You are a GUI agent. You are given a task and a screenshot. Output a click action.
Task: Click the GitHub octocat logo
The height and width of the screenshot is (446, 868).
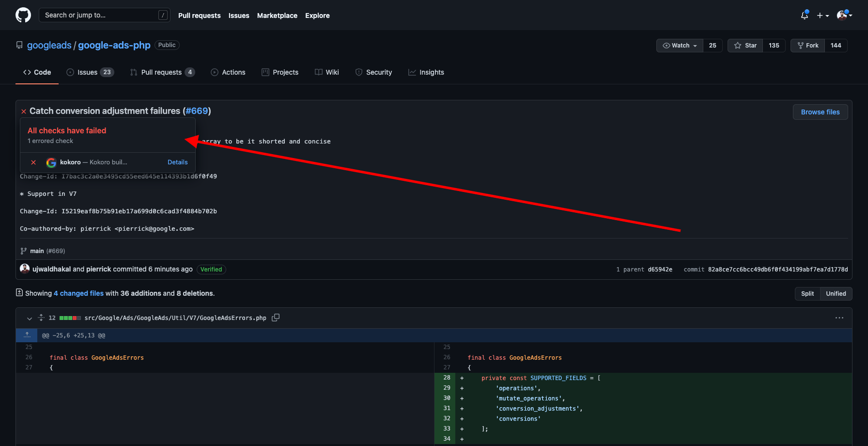23,15
